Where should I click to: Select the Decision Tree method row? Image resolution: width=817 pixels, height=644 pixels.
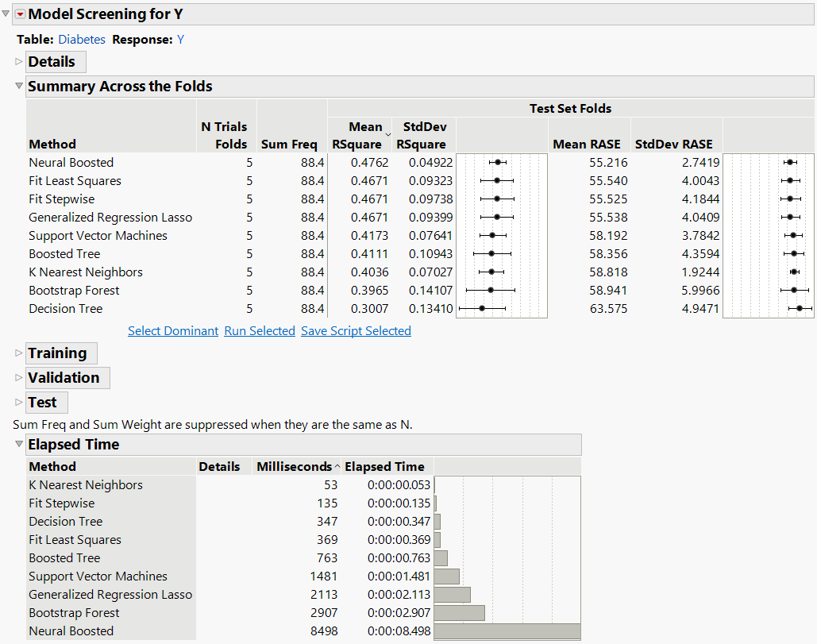[65, 308]
